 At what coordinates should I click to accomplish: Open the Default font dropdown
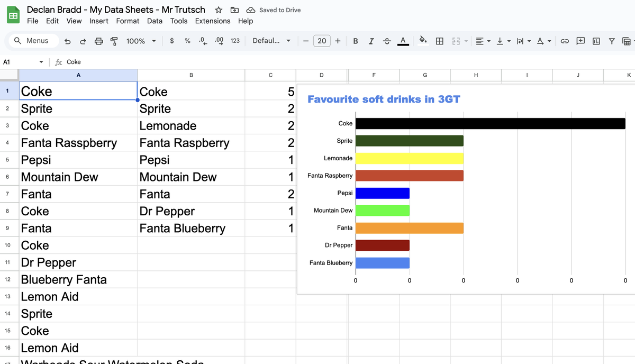pyautogui.click(x=271, y=41)
